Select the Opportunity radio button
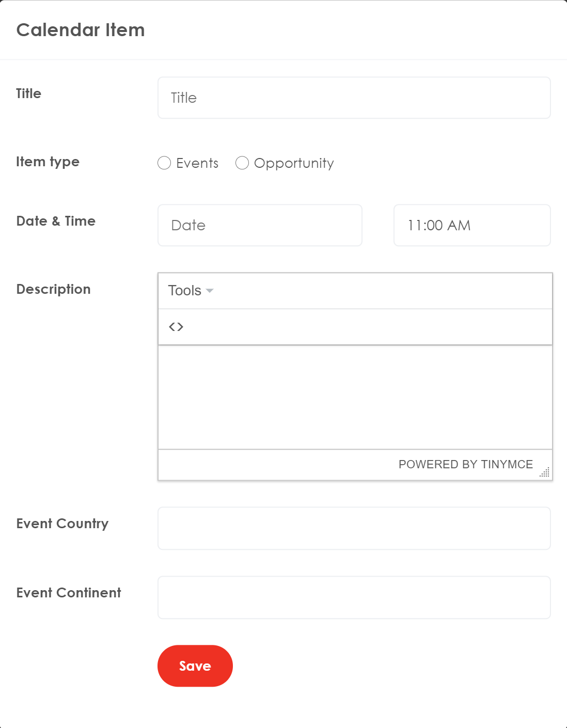 (242, 163)
